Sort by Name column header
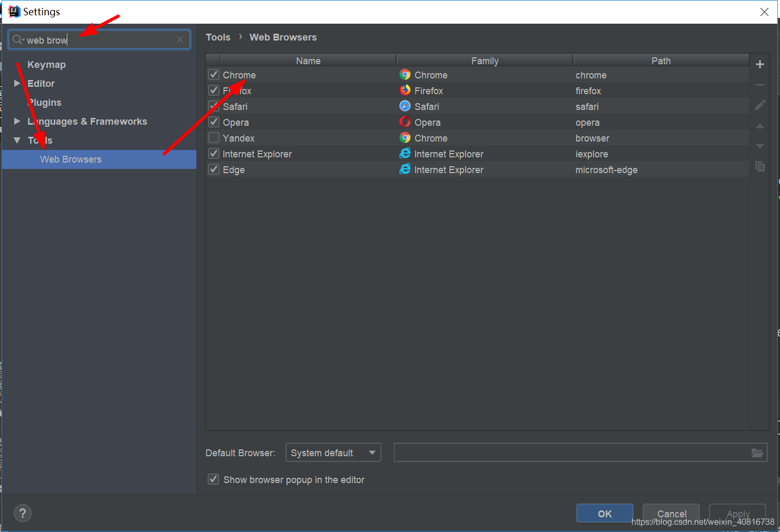Screen dimensions: 780x532 click(308, 61)
